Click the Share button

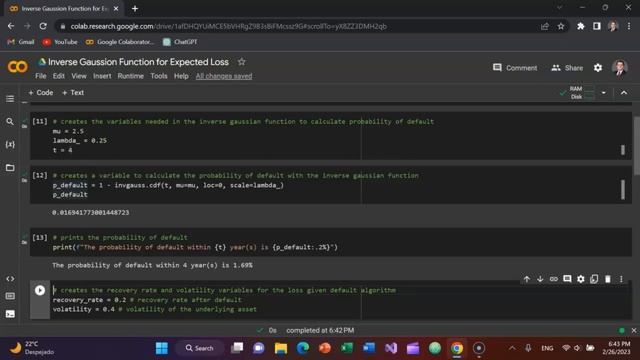tap(567, 68)
